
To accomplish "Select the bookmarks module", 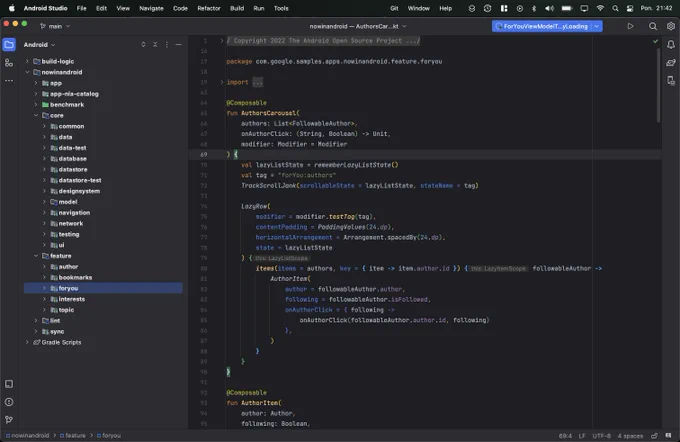I will 103,278.
